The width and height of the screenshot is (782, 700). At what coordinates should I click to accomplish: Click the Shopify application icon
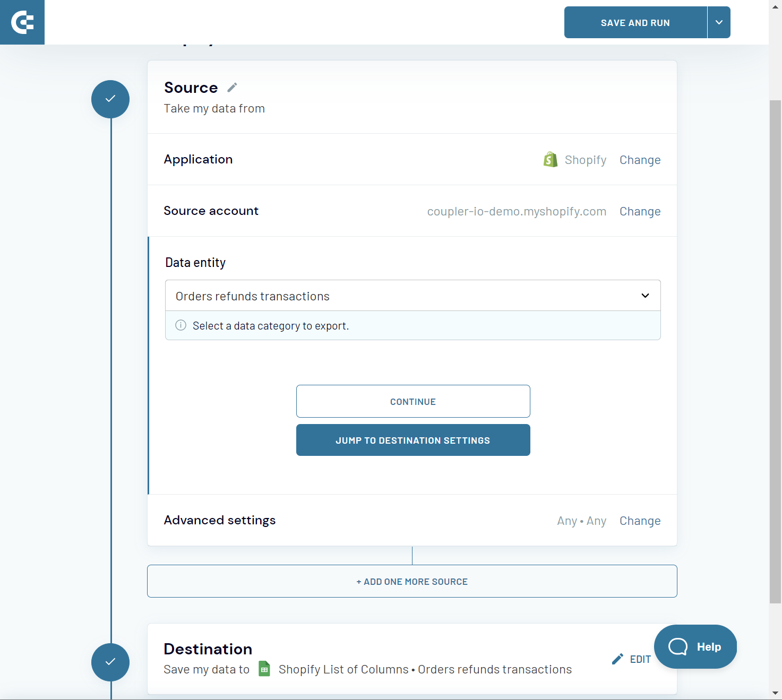pos(551,159)
